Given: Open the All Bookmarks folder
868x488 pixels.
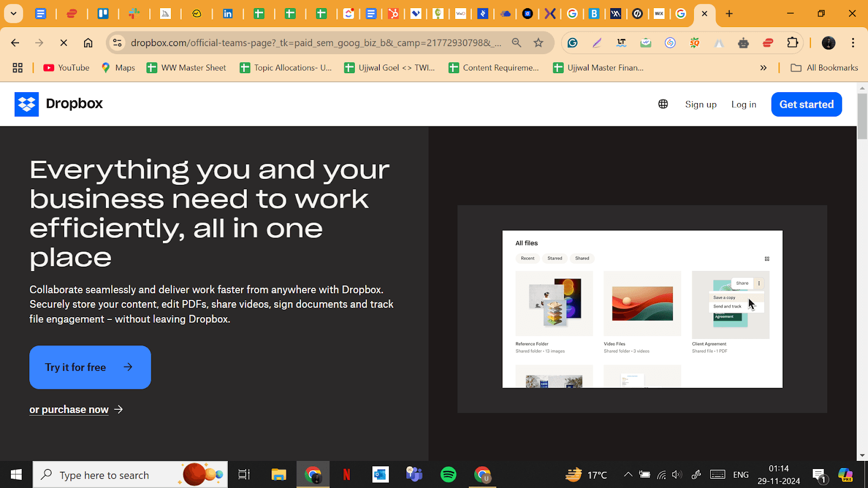Looking at the screenshot, I should pyautogui.click(x=825, y=68).
